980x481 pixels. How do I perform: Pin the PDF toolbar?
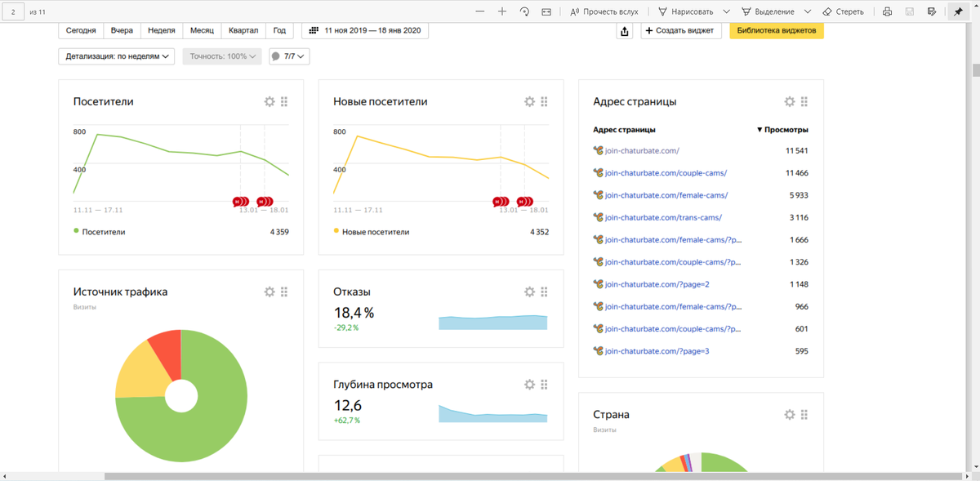pos(959,11)
